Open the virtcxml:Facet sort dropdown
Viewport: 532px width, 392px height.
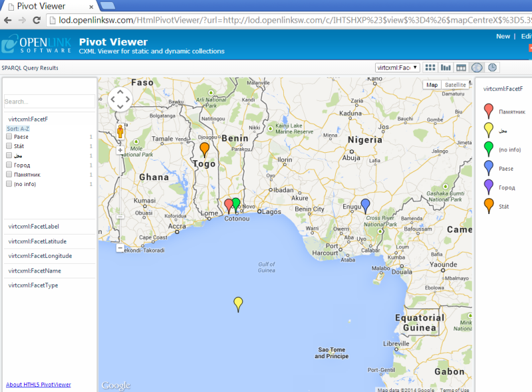pyautogui.click(x=397, y=68)
